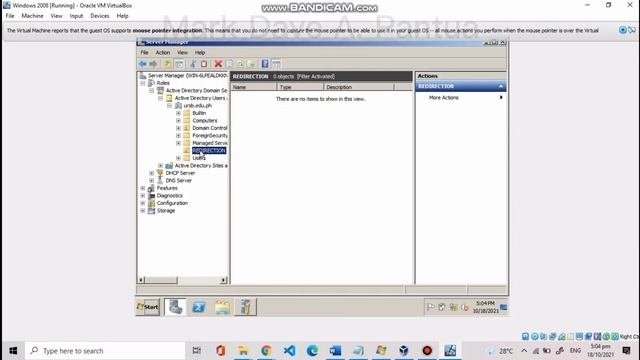Collapse the Roles tree node

(x=143, y=83)
